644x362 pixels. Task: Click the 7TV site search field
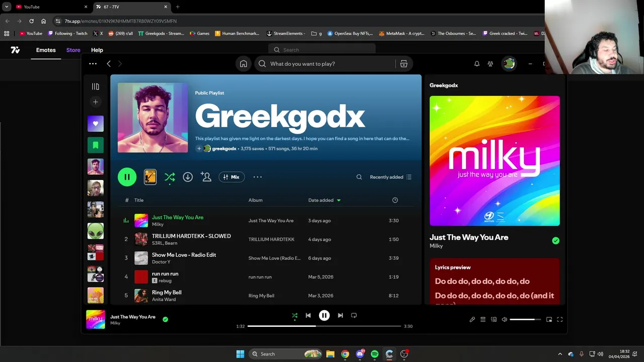(322, 50)
